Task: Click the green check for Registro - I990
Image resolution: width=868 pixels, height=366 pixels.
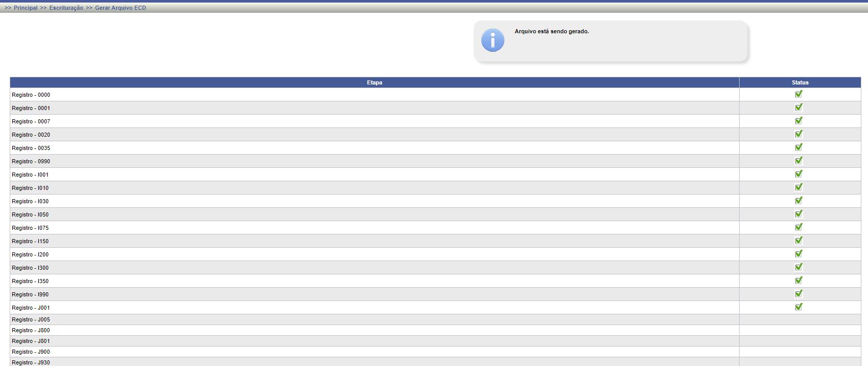Action: pos(798,293)
